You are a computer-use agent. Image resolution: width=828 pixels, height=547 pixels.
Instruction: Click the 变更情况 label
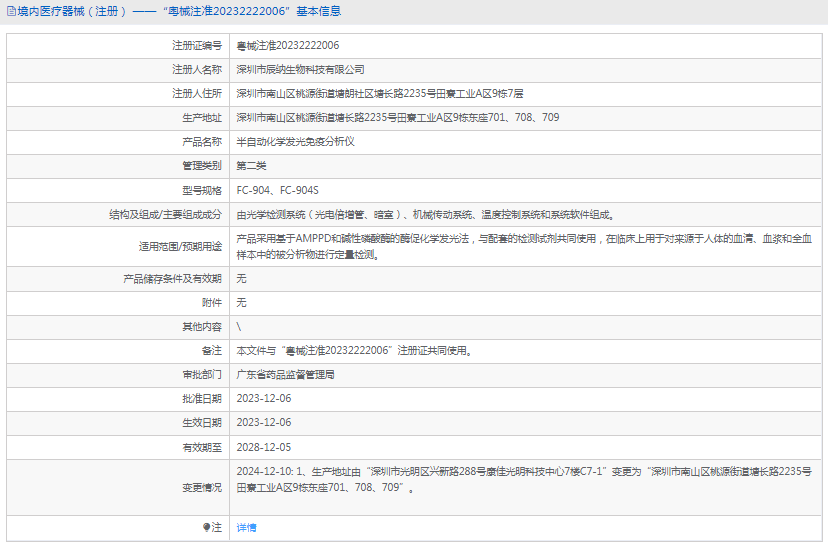pos(202,487)
